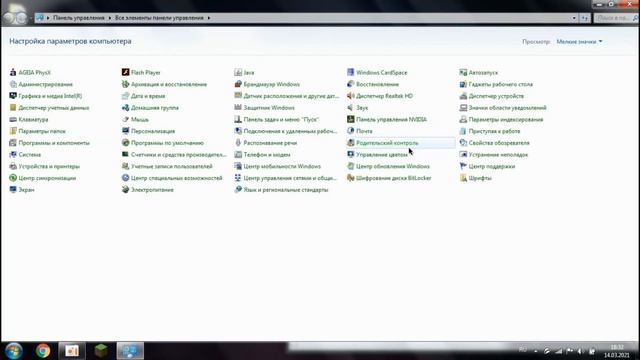Open Центр обновления Windows link
The width and height of the screenshot is (640, 360).
[x=393, y=167]
